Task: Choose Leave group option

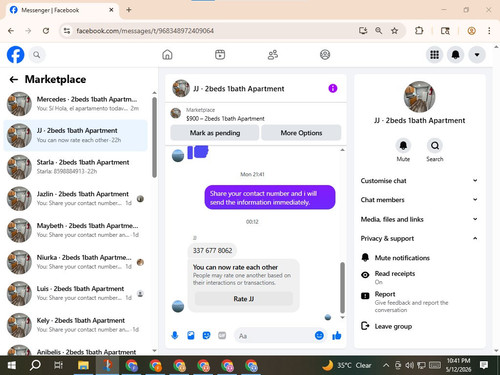Action: [x=419, y=326]
